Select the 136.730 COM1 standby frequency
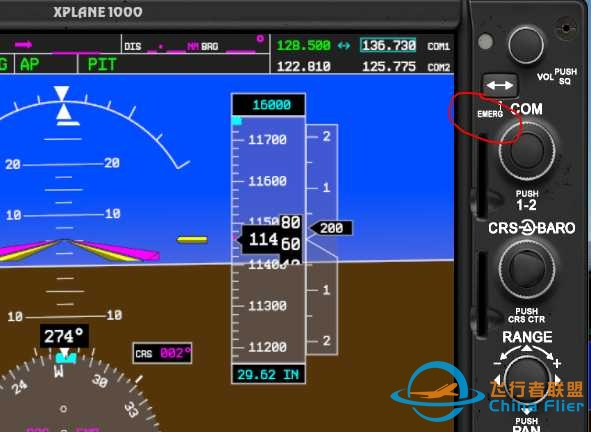This screenshot has height=432, width=591. [388, 46]
